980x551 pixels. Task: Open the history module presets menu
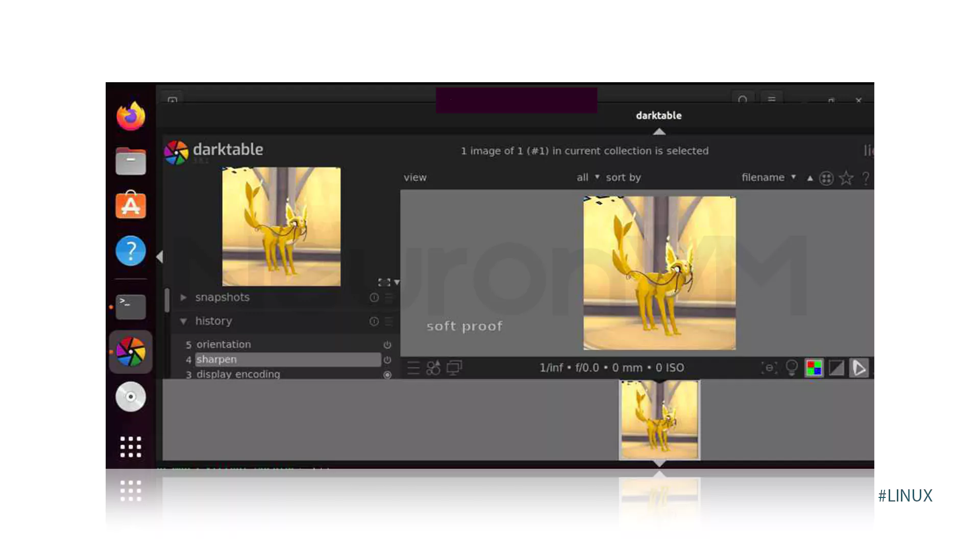click(389, 321)
